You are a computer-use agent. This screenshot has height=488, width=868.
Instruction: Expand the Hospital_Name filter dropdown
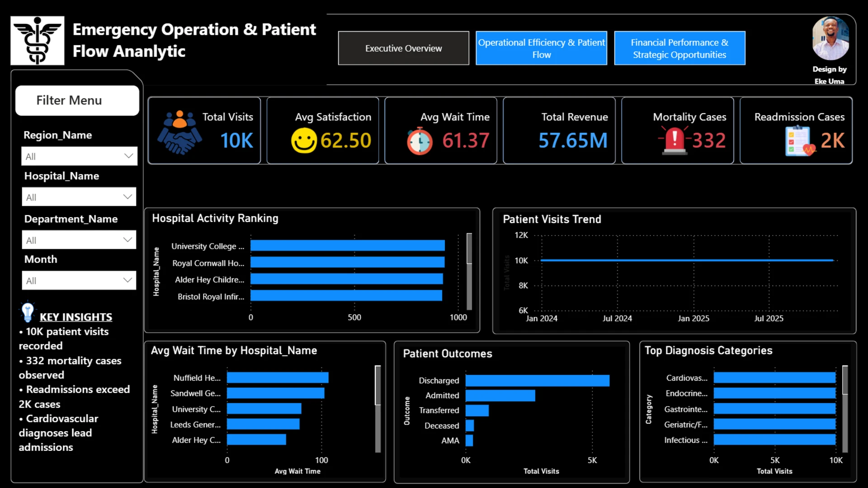(79, 197)
